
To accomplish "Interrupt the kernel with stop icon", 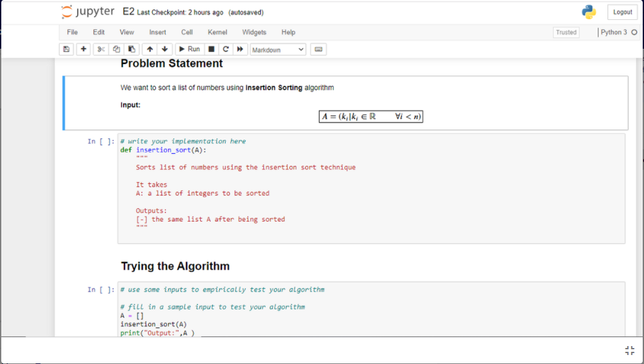I will 212,49.
